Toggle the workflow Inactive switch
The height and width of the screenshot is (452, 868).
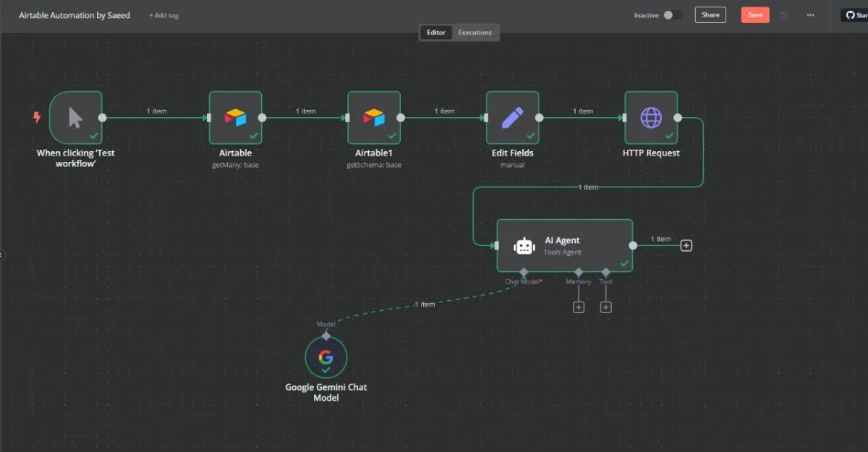click(672, 14)
